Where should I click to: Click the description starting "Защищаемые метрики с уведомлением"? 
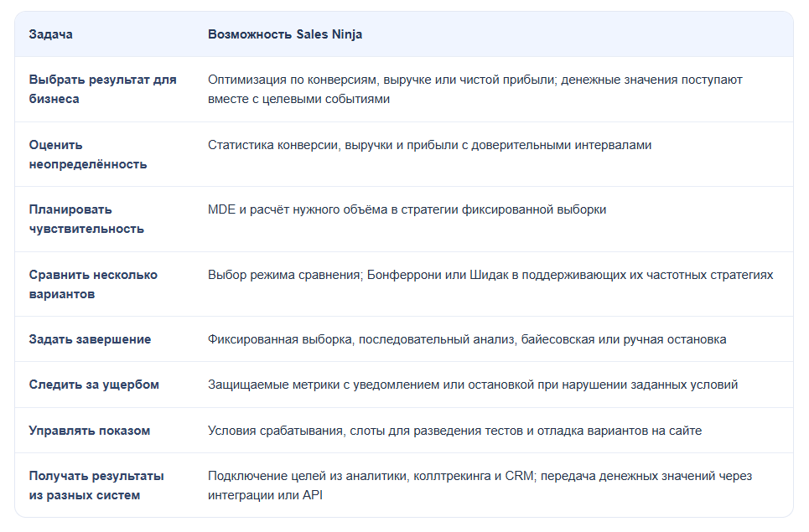click(473, 385)
